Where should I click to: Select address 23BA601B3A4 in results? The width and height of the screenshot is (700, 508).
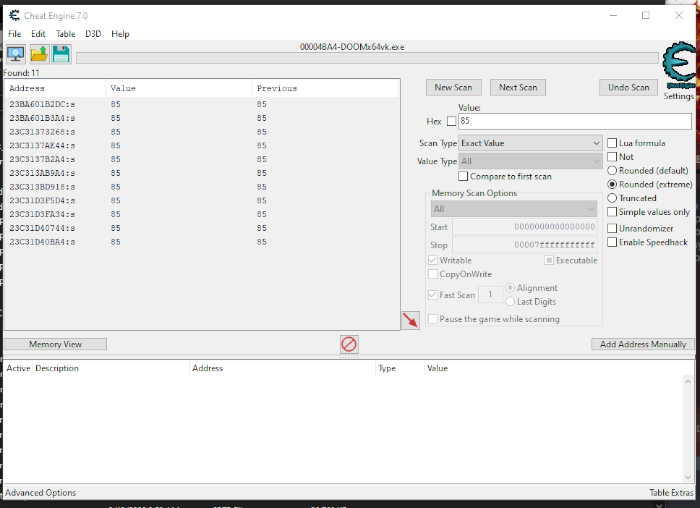click(202, 118)
